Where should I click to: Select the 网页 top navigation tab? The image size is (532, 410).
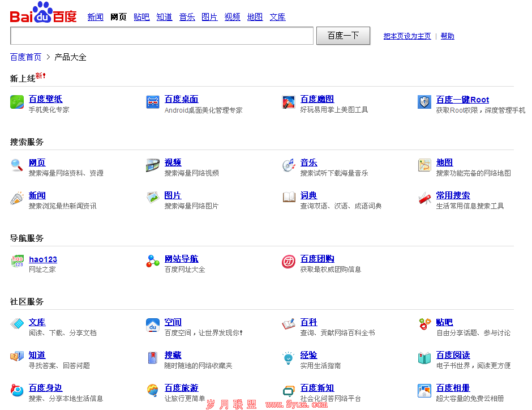[x=118, y=17]
